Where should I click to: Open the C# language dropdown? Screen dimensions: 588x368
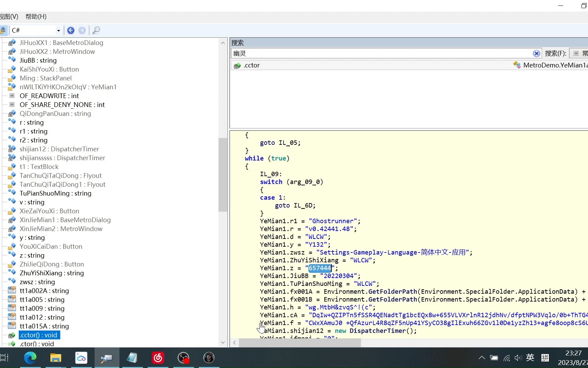coord(59,30)
